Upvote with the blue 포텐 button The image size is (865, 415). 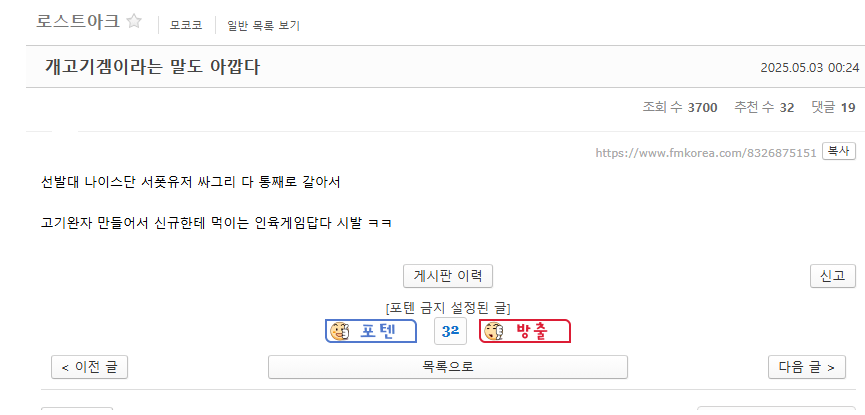pos(371,332)
